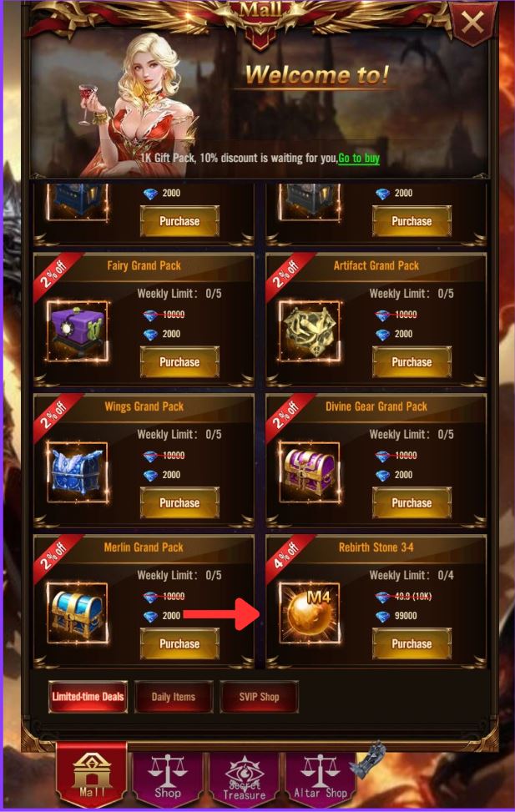The width and height of the screenshot is (515, 812).
Task: Open the Altar Shop scales icon
Action: point(321,776)
